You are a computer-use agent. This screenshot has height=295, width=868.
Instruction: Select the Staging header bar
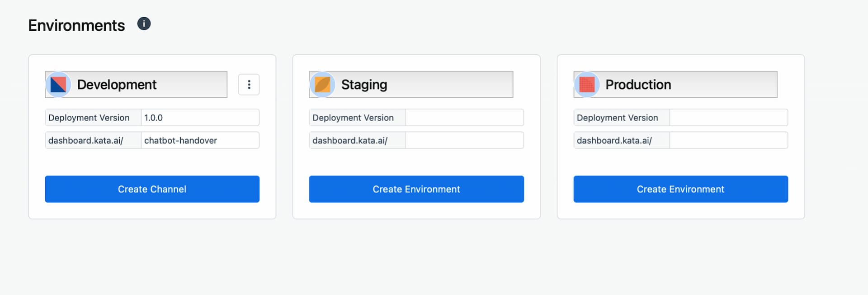tap(411, 85)
